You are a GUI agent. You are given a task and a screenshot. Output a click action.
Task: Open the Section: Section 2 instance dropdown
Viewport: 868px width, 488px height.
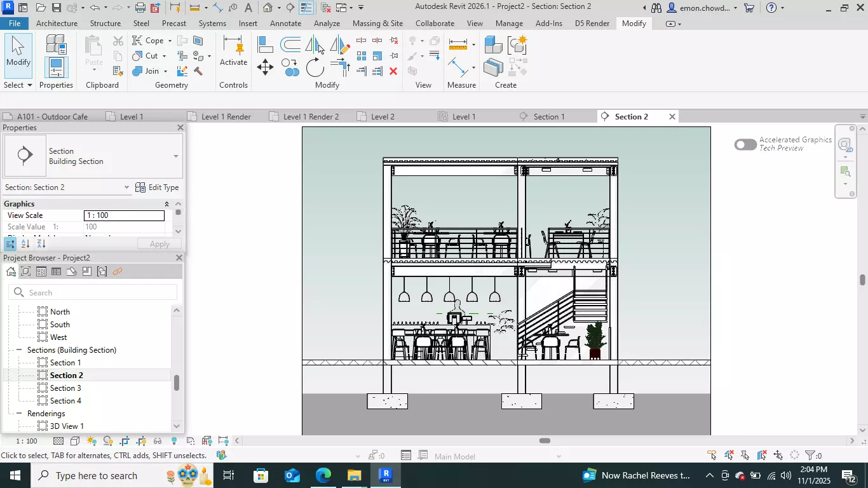pyautogui.click(x=126, y=187)
